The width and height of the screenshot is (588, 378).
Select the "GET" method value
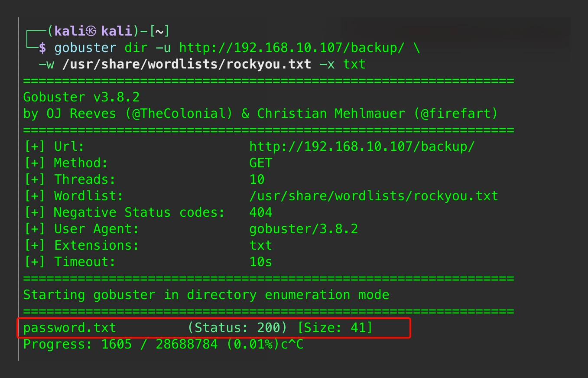click(261, 163)
